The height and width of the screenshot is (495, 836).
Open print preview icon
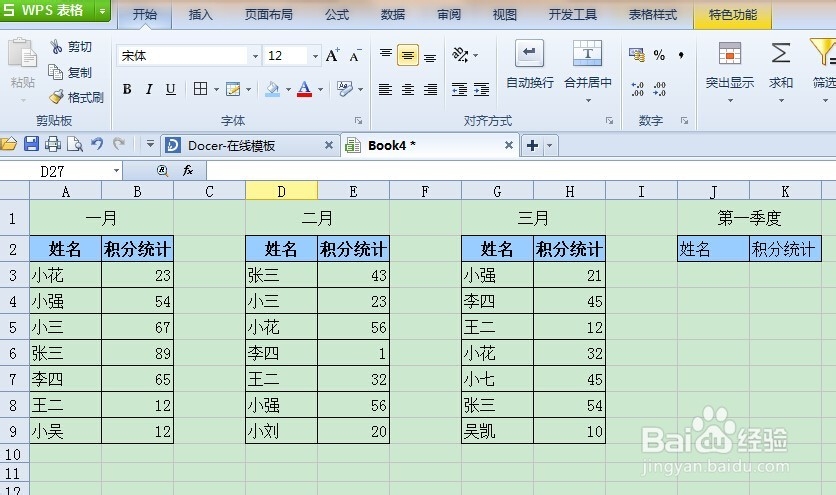tap(75, 144)
